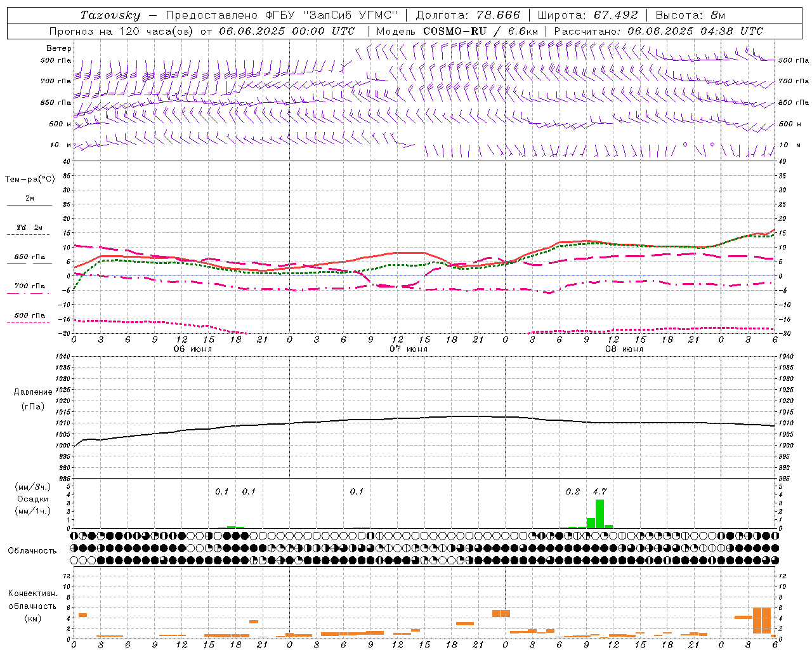Click the 'Ветер' wind panel label
This screenshot has height=650, width=812.
click(x=59, y=48)
